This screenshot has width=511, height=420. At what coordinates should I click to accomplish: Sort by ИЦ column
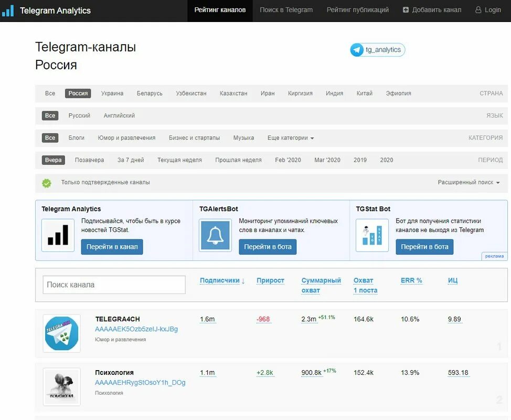pos(453,280)
